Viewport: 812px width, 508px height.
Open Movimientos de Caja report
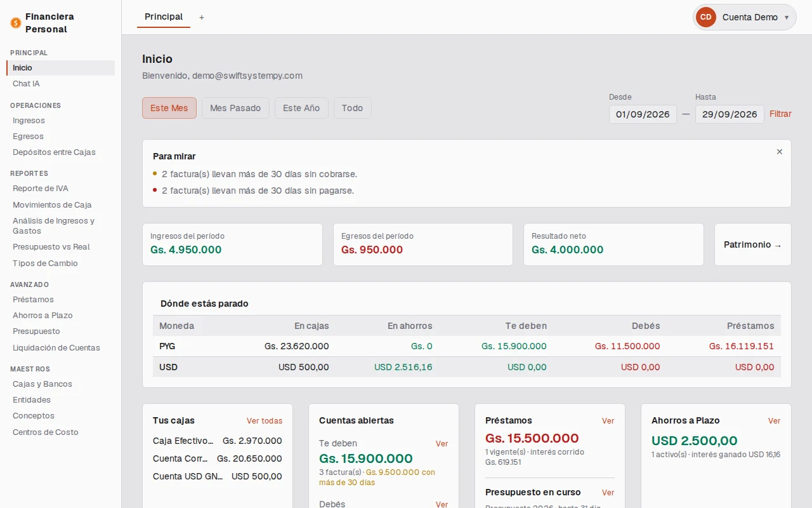[x=61, y=205]
